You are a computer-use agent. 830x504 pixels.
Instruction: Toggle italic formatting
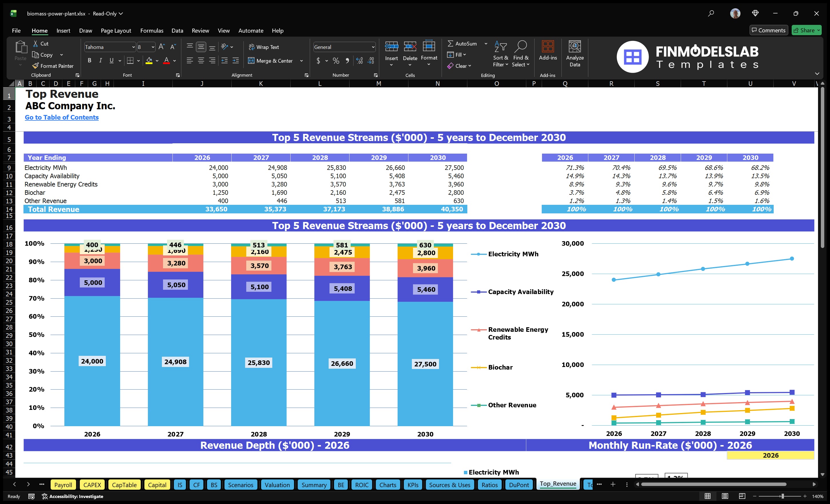pos(100,60)
